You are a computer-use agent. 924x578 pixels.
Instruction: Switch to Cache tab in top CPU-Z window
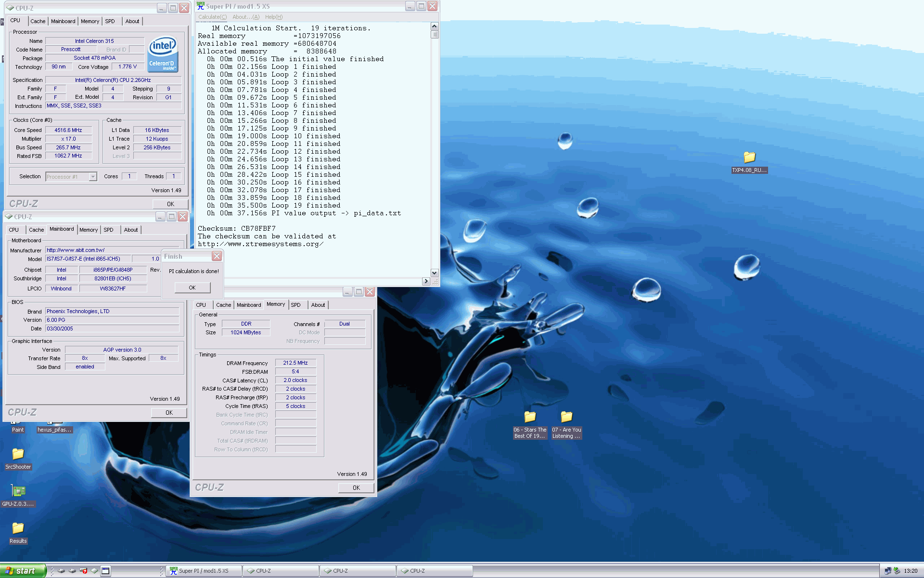pos(38,21)
